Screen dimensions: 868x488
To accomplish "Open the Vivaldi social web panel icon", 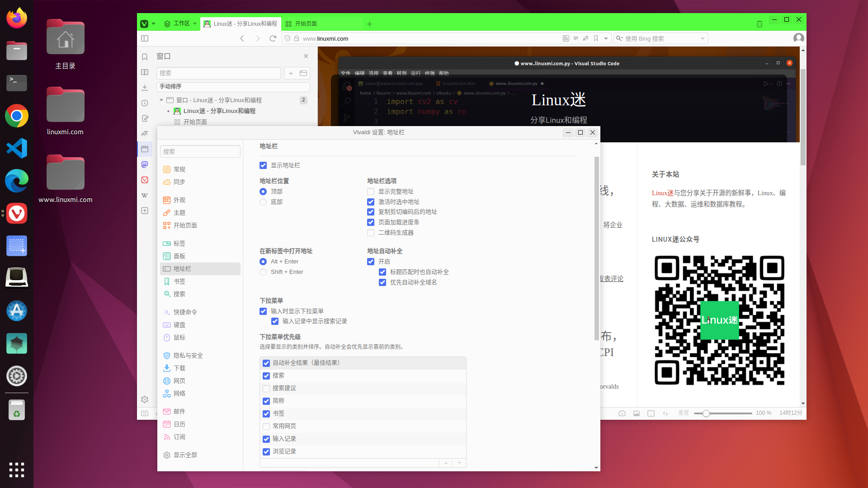I will pyautogui.click(x=145, y=180).
